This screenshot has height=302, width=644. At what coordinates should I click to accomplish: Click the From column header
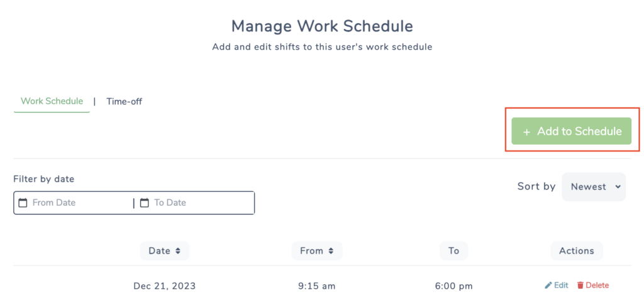pos(317,250)
